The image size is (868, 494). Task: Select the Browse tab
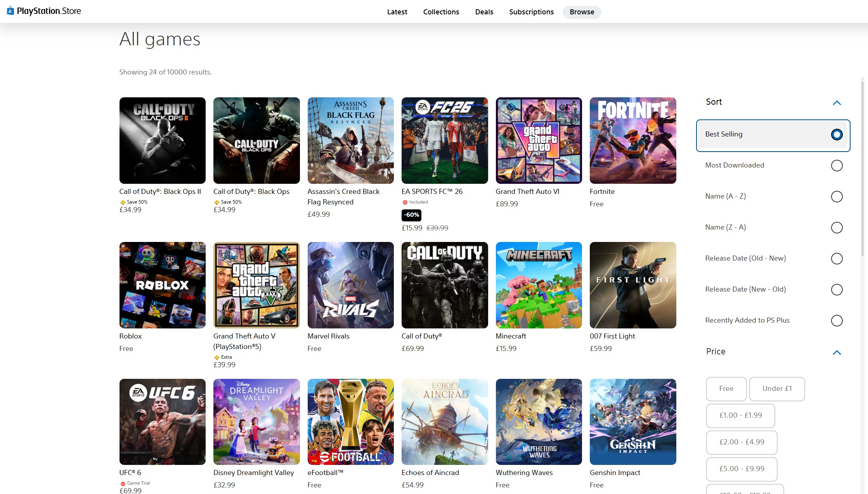(x=582, y=12)
